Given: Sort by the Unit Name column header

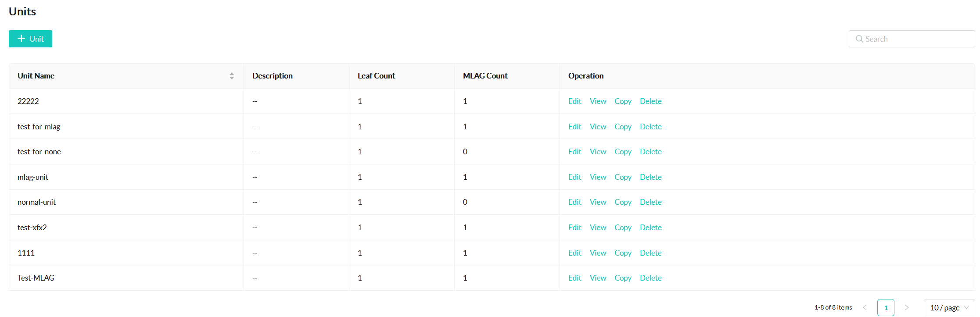Looking at the screenshot, I should point(36,76).
